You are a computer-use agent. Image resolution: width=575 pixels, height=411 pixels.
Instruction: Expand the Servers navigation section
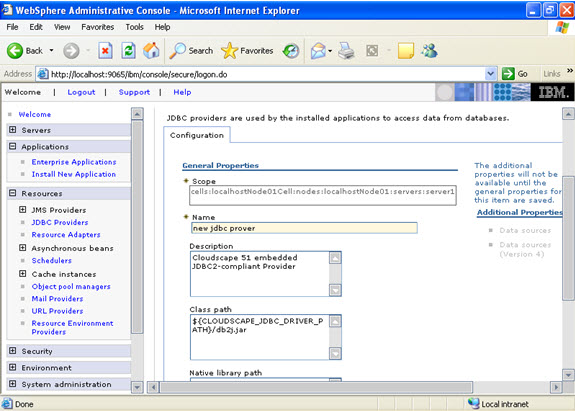[x=12, y=130]
